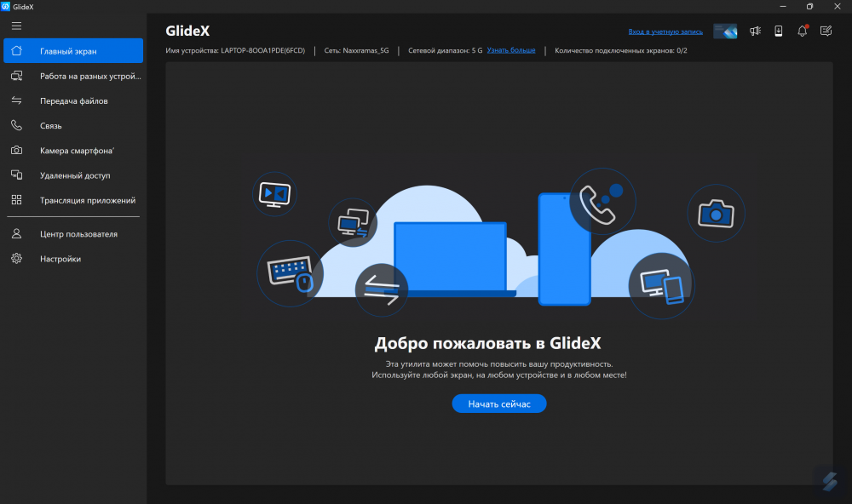Click the GlideX title bar app icon
The image size is (852, 504).
(x=5, y=7)
